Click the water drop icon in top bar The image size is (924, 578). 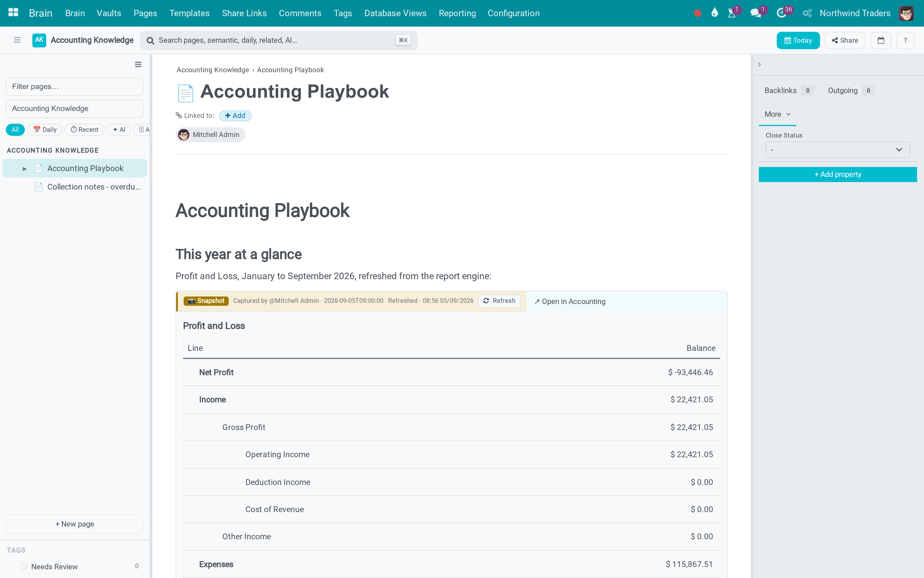714,13
